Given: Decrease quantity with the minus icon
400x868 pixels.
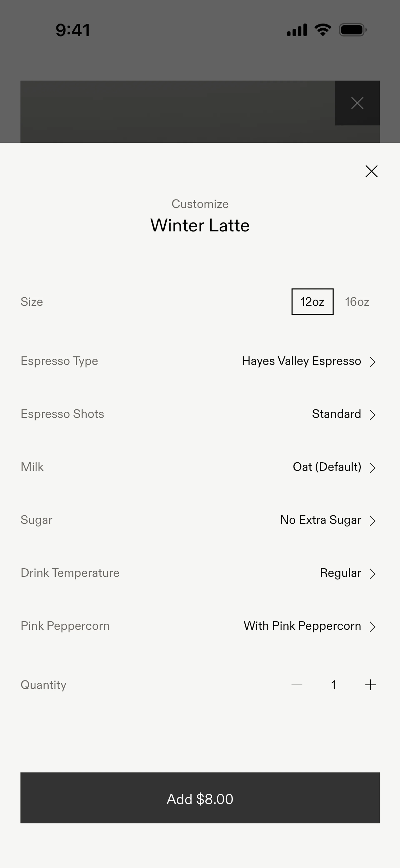Looking at the screenshot, I should click(x=297, y=685).
